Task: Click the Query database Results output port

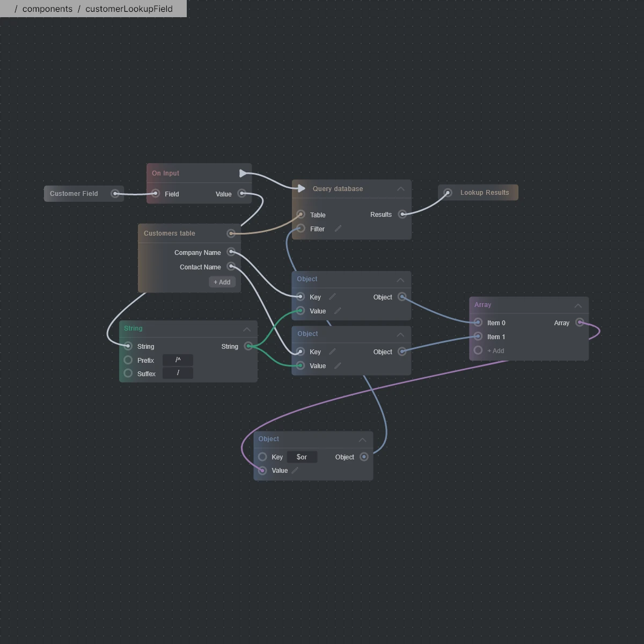Action: click(x=402, y=215)
